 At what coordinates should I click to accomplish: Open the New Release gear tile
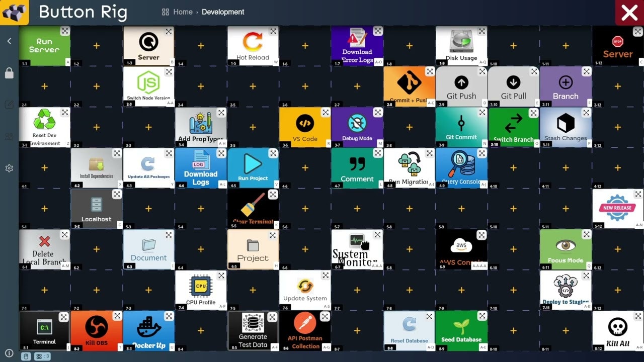tap(618, 209)
